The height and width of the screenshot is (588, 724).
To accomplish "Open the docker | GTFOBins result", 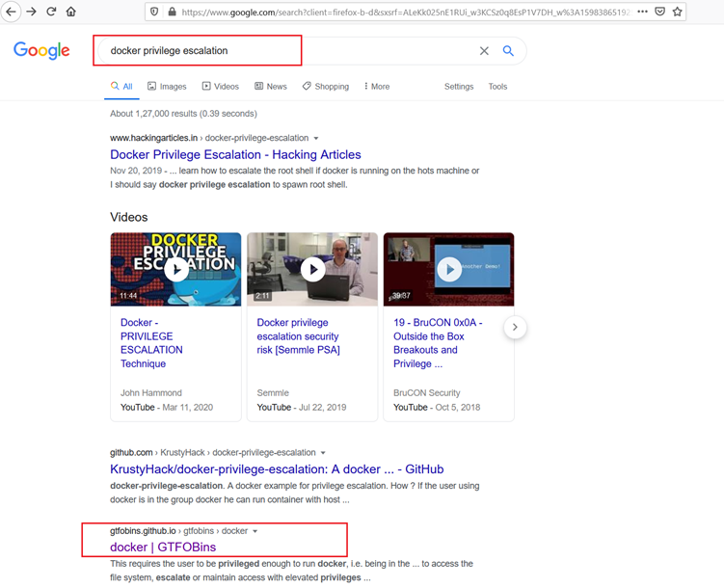I will (163, 547).
